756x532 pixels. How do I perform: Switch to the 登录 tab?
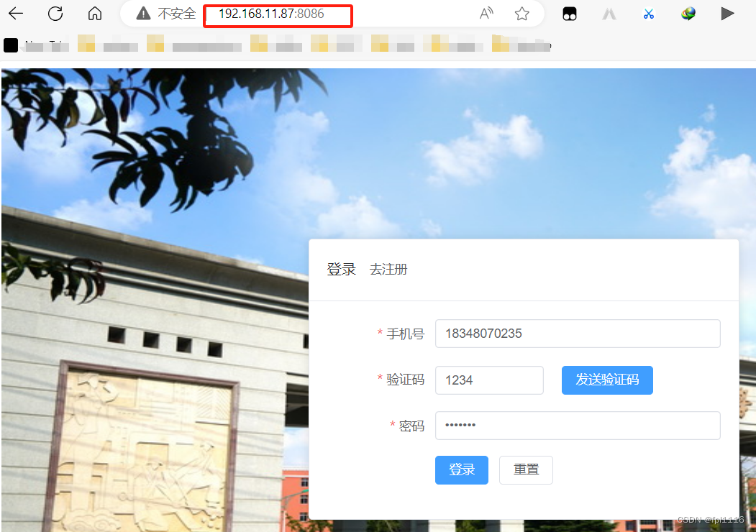pos(342,270)
